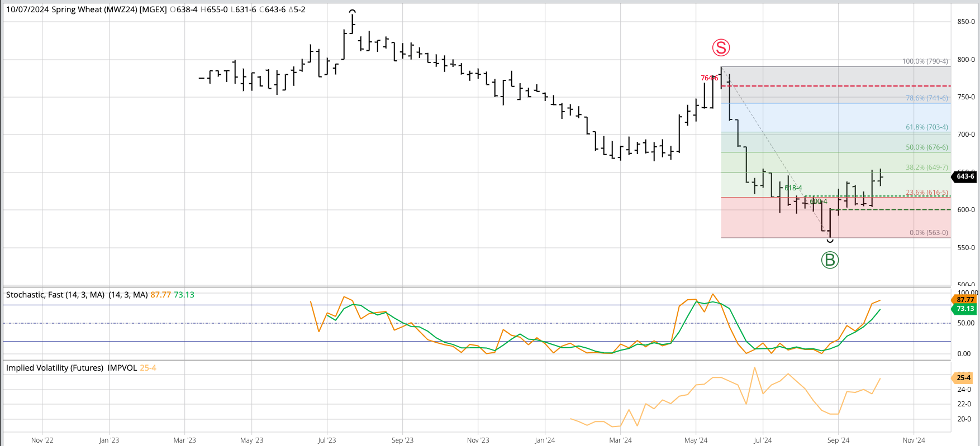This screenshot has height=446, width=980.
Task: Select the arc marker above the 2023 high
Action: (x=352, y=12)
